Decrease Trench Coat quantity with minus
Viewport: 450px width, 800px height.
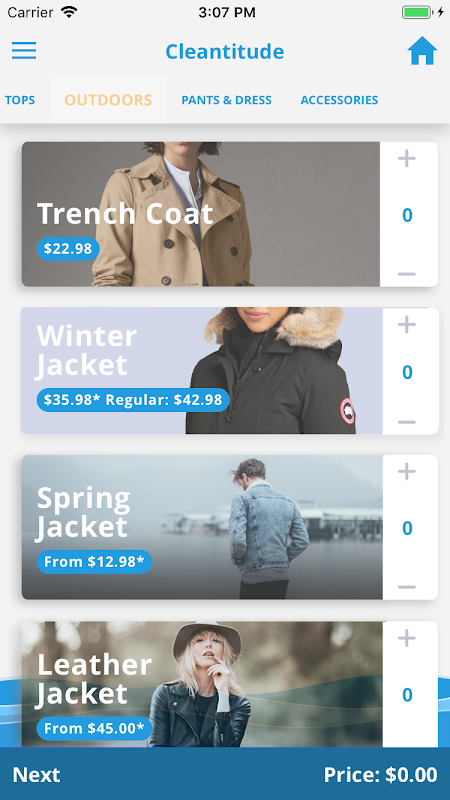tap(407, 274)
